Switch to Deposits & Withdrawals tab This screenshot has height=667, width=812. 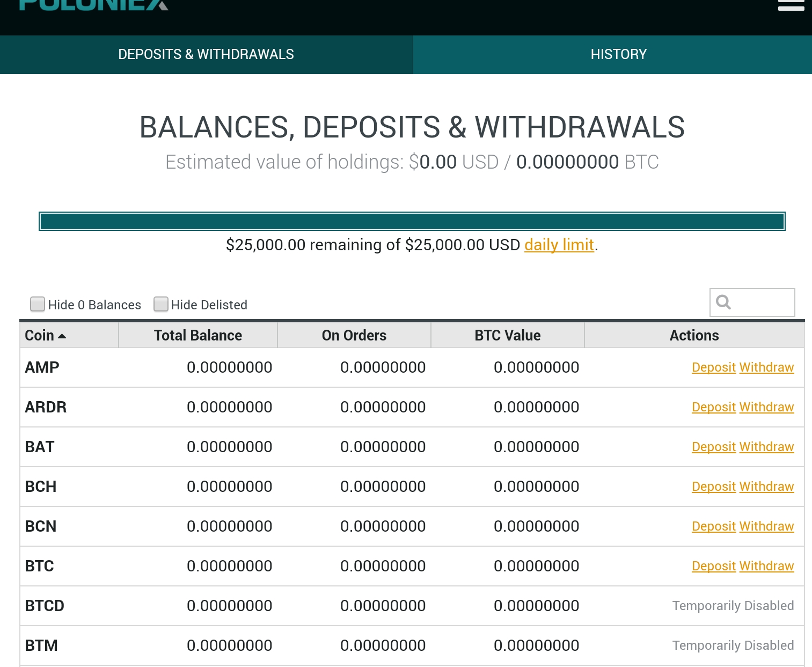coord(206,54)
